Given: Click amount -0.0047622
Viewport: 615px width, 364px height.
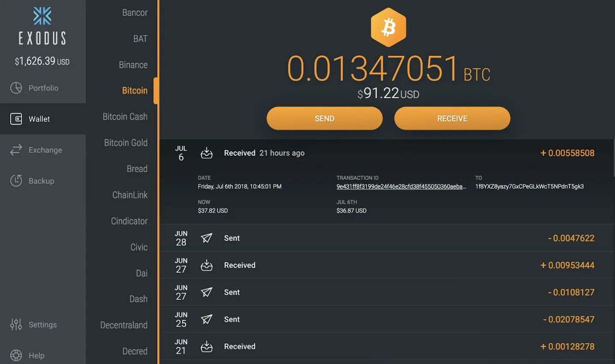Looking at the screenshot, I should [571, 238].
